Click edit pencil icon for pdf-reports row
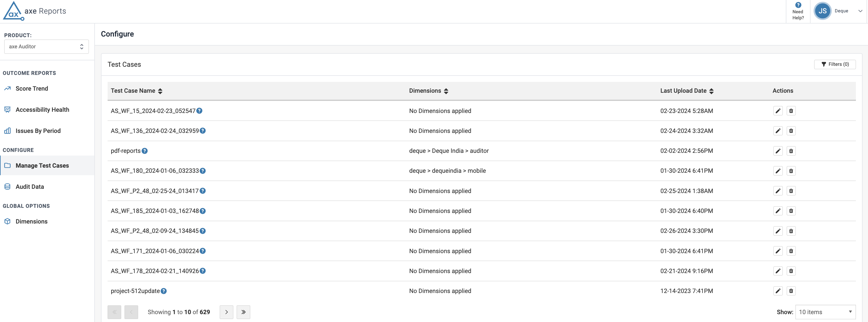This screenshot has height=322, width=868. tap(778, 151)
